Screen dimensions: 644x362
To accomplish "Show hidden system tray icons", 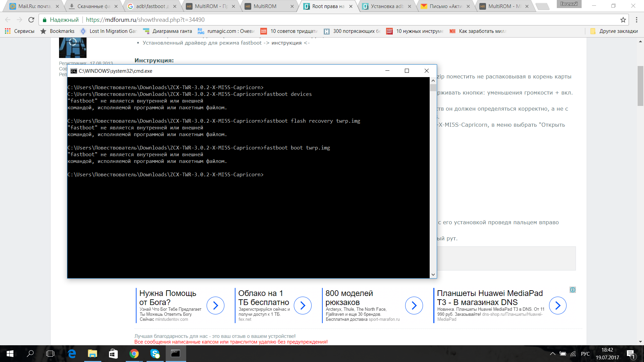I will pyautogui.click(x=552, y=354).
